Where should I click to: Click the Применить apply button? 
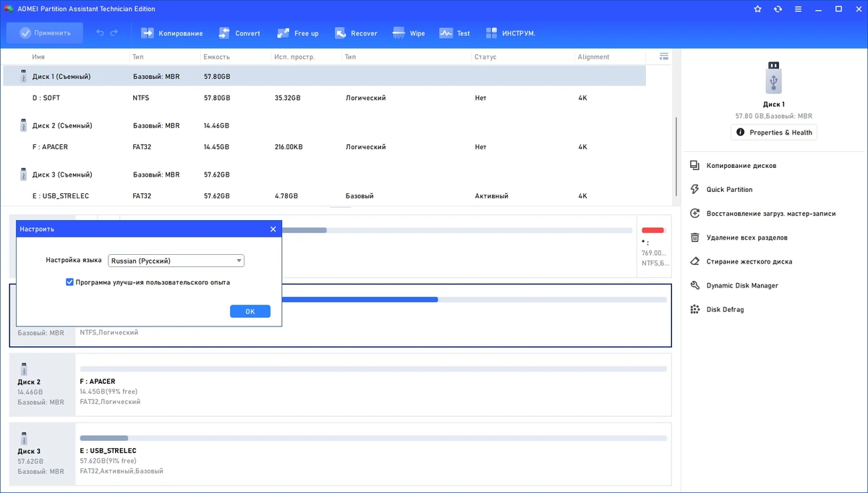pos(45,33)
